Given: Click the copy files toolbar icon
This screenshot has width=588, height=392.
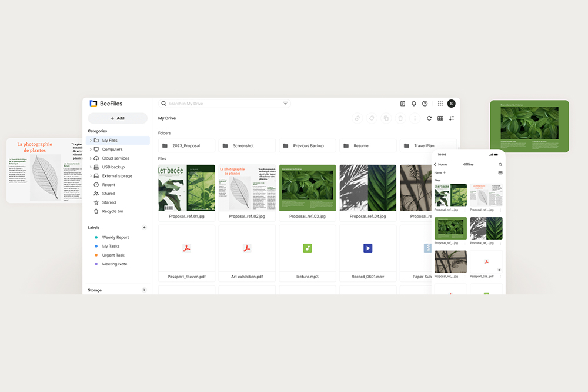Looking at the screenshot, I should [386, 118].
